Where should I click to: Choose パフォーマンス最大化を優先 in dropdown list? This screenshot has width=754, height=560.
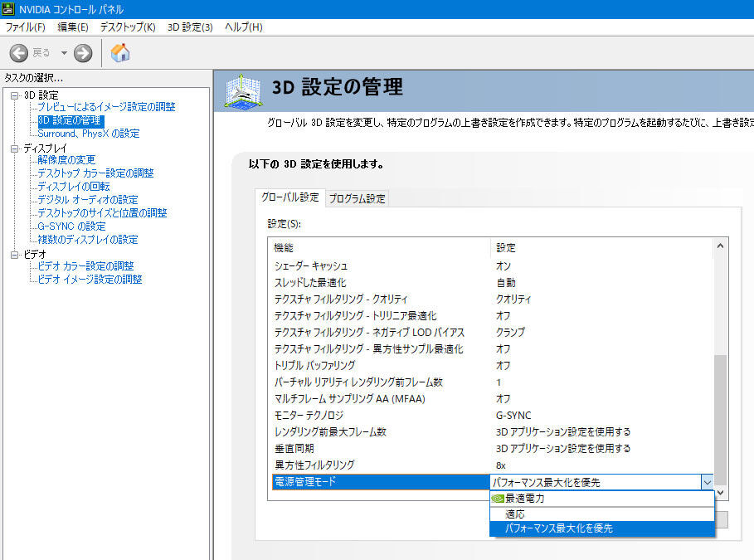(x=602, y=528)
